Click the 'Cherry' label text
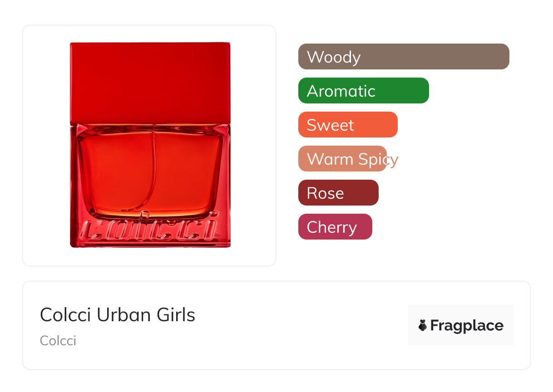Viewport: 553px width, 392px height. pos(331,227)
